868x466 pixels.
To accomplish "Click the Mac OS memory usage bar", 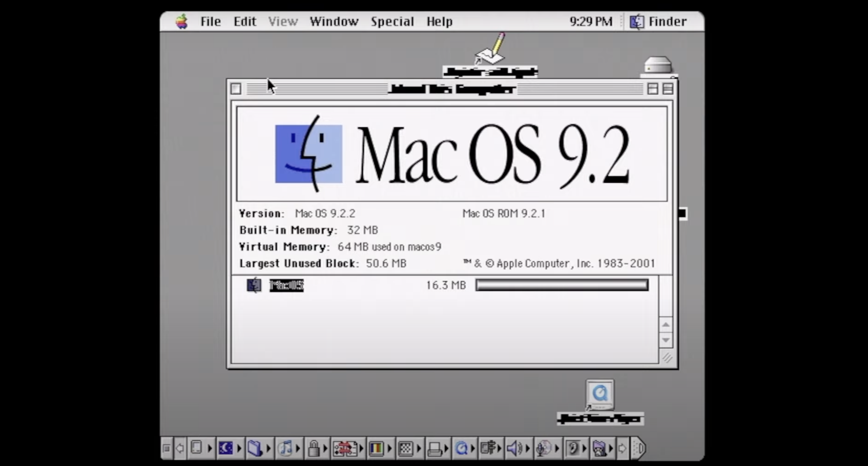I will click(562, 285).
